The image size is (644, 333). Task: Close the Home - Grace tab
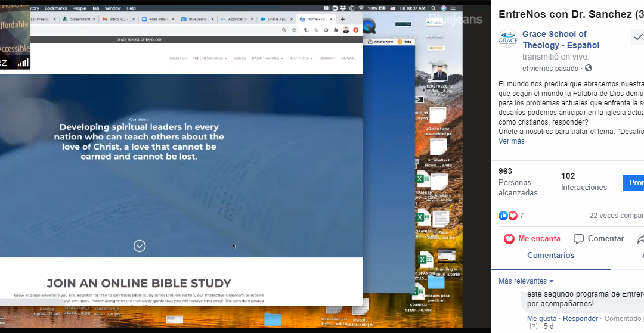point(331,19)
